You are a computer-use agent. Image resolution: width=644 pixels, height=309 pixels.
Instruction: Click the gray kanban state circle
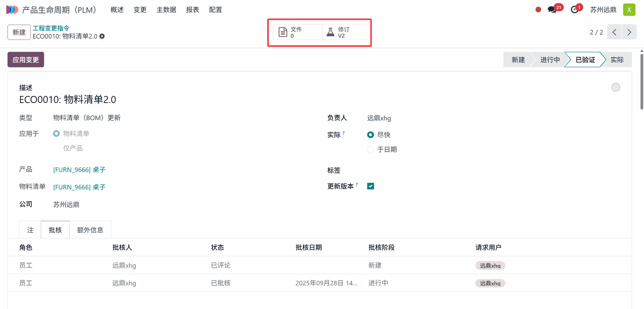coord(615,88)
